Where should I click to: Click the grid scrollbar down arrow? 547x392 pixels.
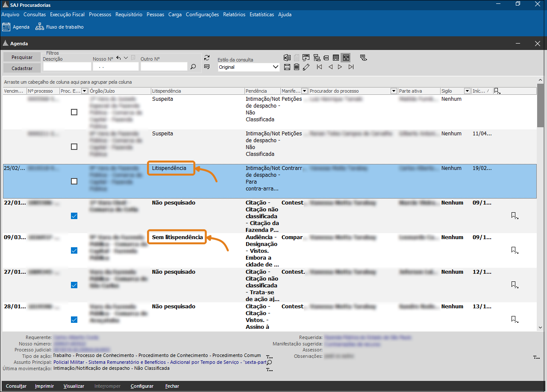pos(541,328)
